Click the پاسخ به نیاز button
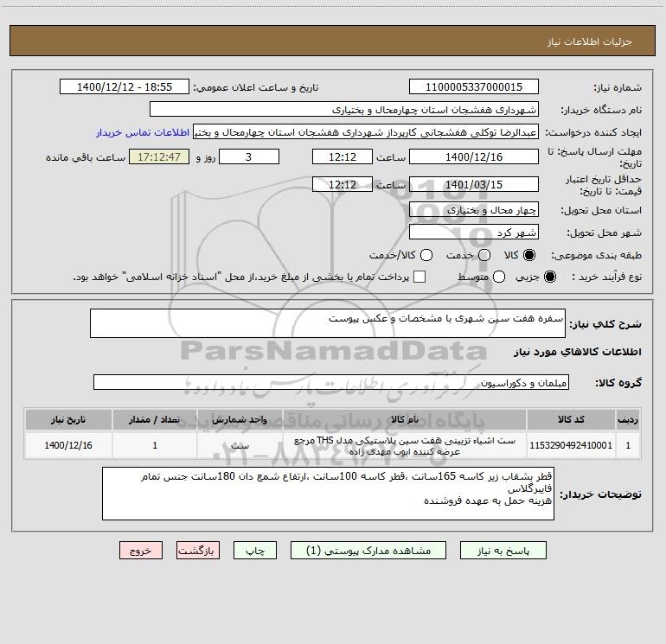Image resolution: width=666 pixels, height=644 pixels. (503, 551)
